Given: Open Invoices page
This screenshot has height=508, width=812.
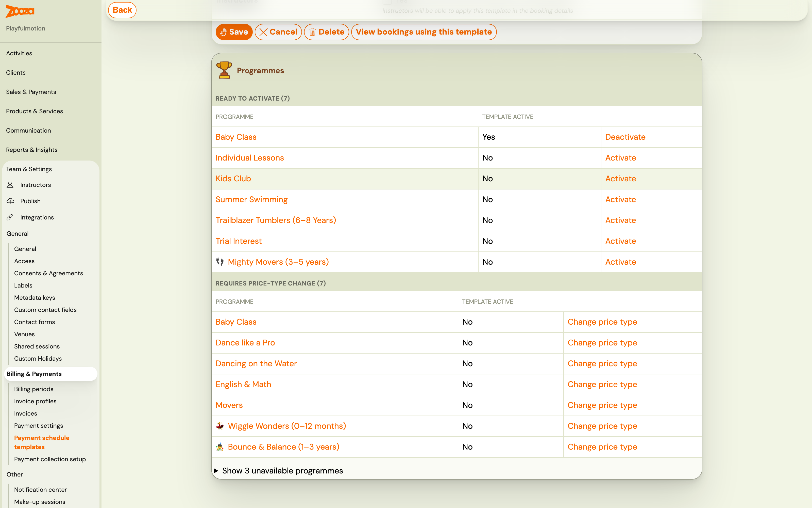Looking at the screenshot, I should pos(25,414).
